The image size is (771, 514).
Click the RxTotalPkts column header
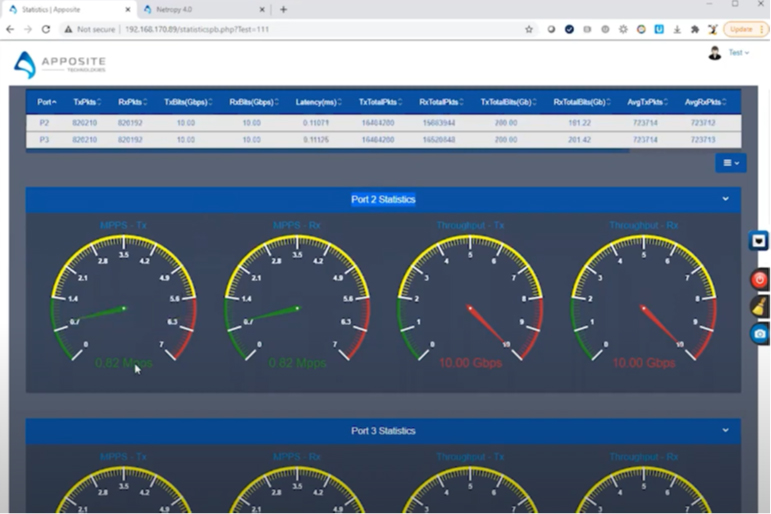click(x=441, y=102)
